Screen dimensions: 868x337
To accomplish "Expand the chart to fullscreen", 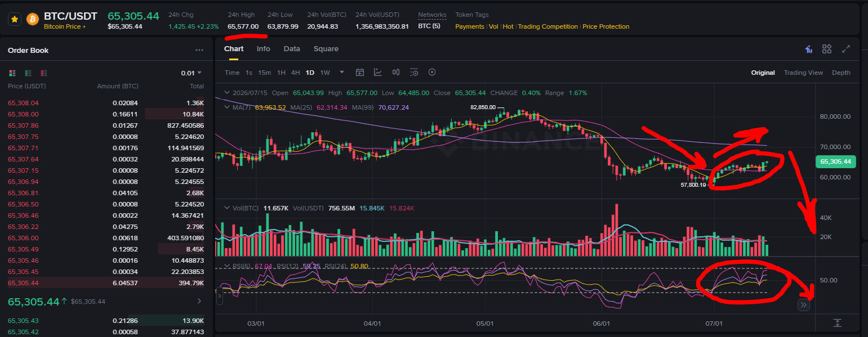I will 845,49.
